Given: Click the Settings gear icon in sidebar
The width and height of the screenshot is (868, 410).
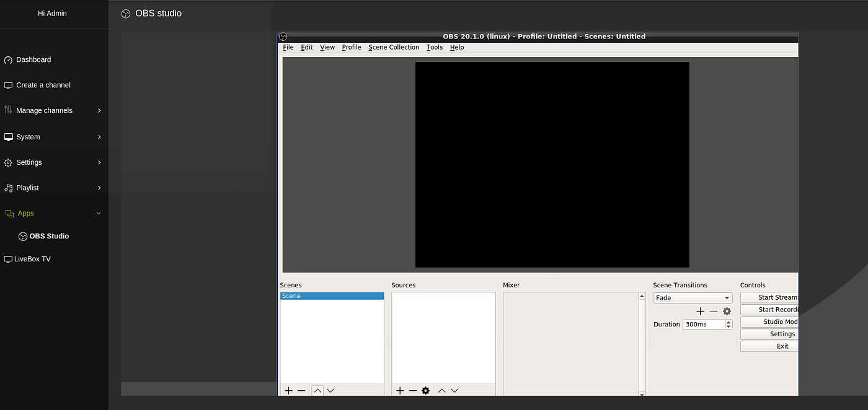Looking at the screenshot, I should tap(8, 162).
